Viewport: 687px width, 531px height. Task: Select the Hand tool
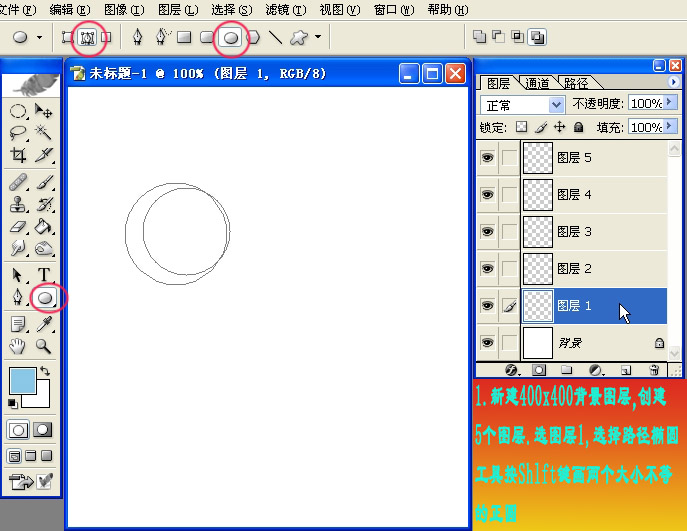[18, 347]
